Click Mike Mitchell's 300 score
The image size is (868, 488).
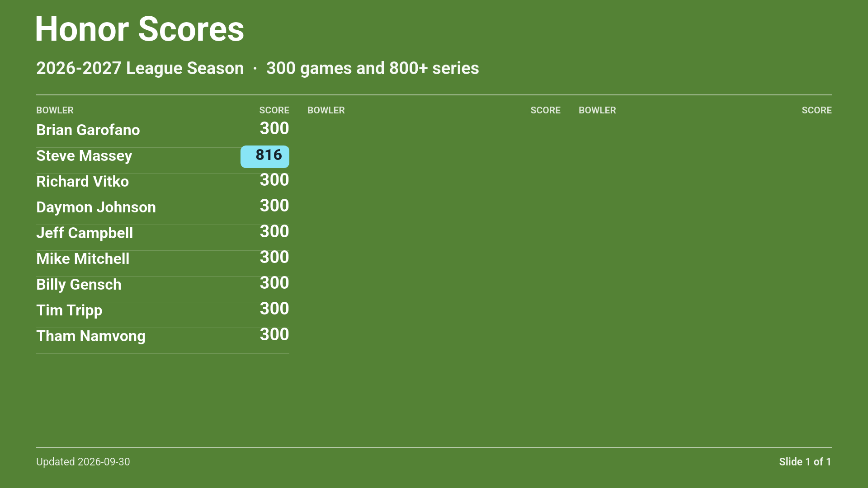(274, 257)
